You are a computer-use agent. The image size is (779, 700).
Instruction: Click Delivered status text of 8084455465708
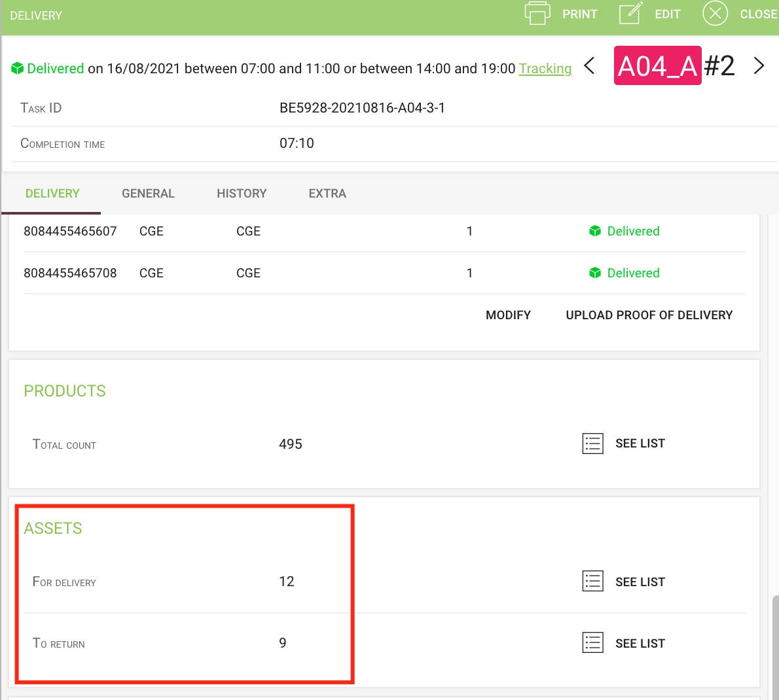(634, 273)
